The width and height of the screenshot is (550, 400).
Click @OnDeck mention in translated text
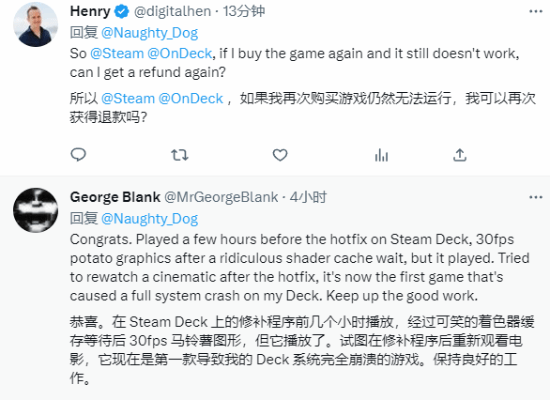(190, 99)
